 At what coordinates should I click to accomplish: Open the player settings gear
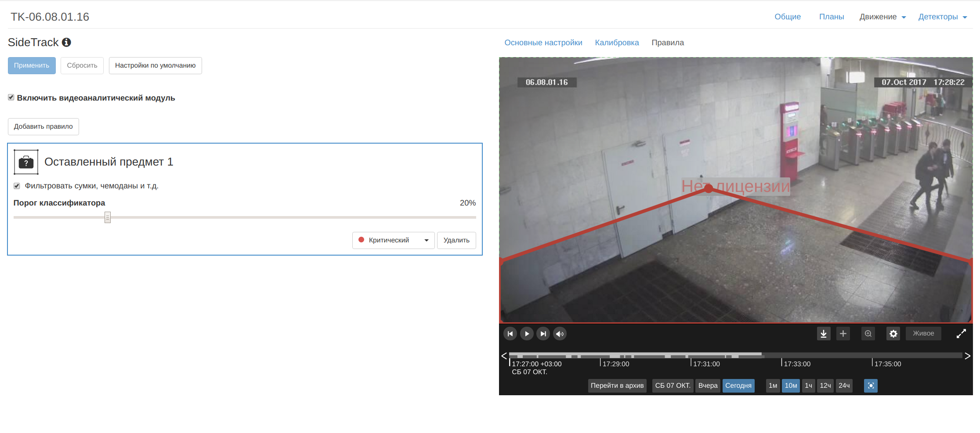(893, 334)
